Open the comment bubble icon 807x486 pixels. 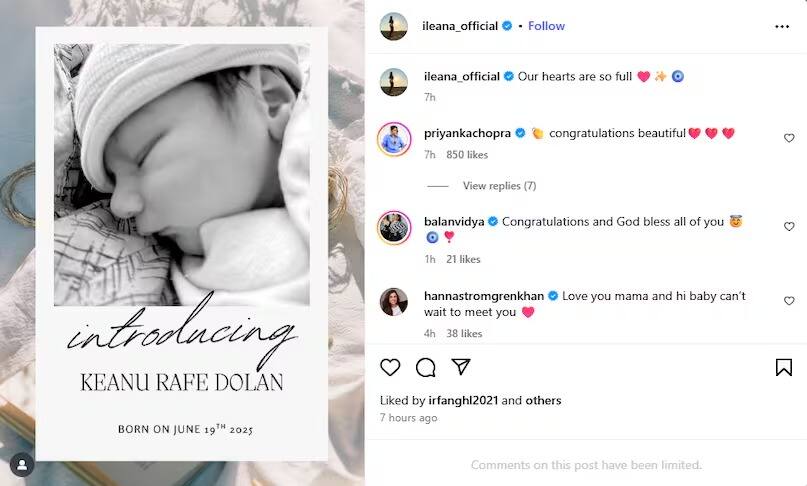click(x=426, y=367)
